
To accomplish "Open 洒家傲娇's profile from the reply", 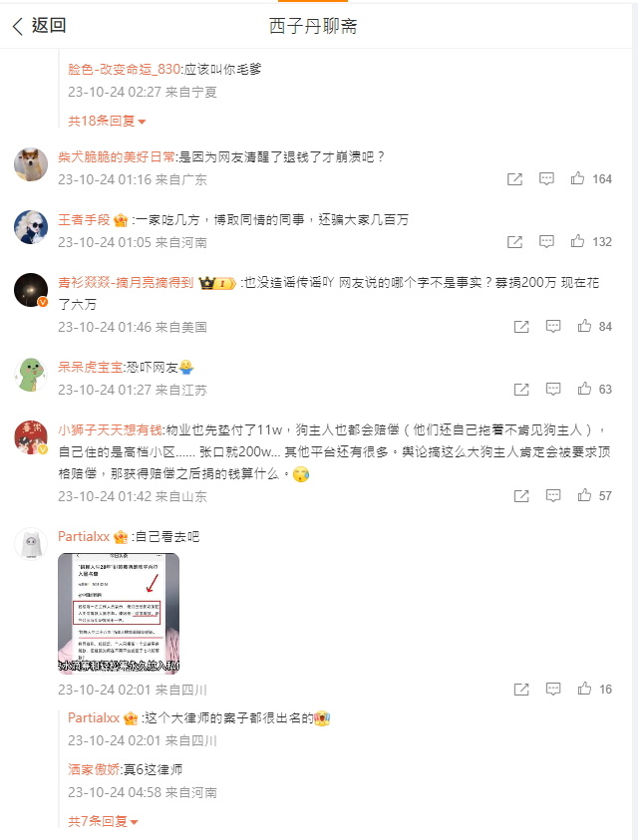I will (x=94, y=770).
